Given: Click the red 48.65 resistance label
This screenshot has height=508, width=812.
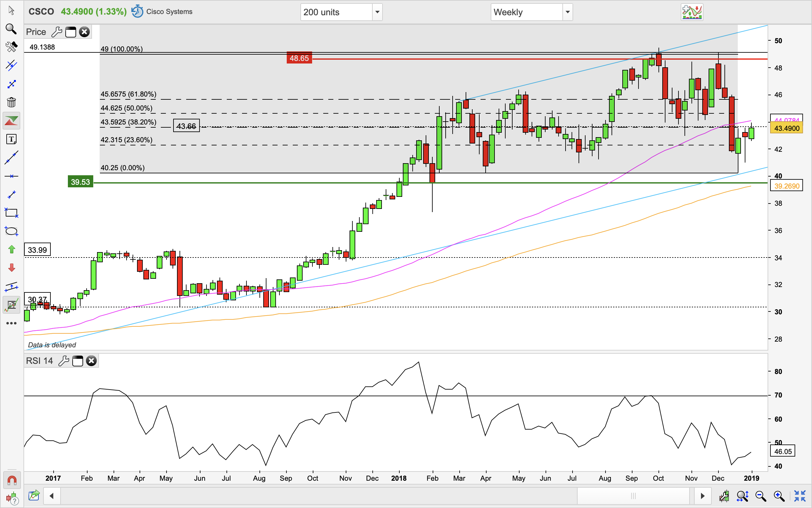Looking at the screenshot, I should pos(299,58).
